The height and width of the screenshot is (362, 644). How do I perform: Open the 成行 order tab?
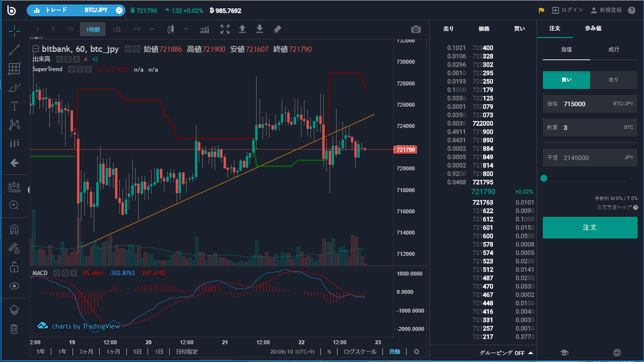coord(614,50)
